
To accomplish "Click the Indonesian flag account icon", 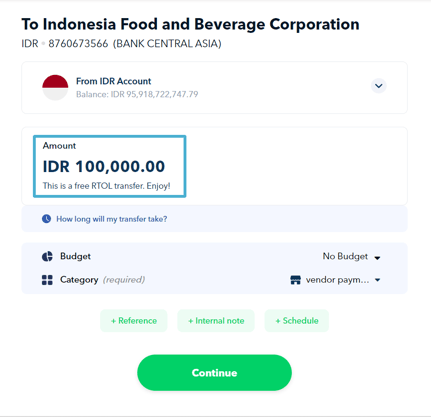I will 55,87.
